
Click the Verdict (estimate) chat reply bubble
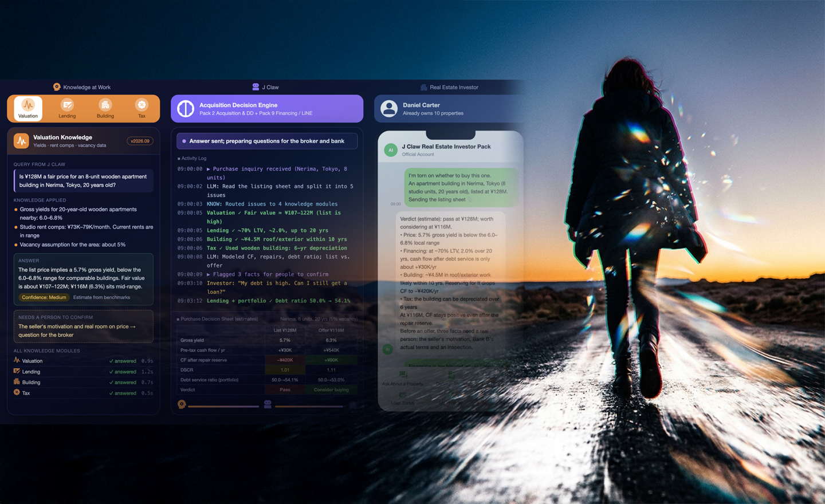450,283
